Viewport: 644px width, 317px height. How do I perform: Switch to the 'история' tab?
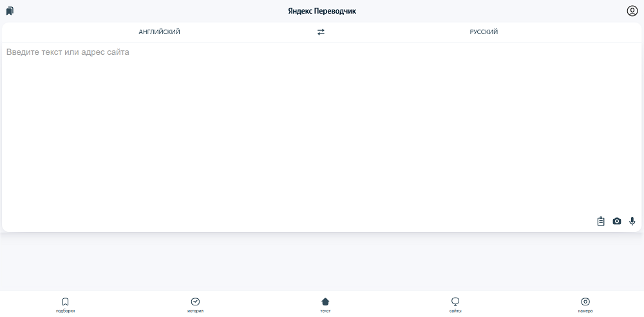click(x=195, y=311)
